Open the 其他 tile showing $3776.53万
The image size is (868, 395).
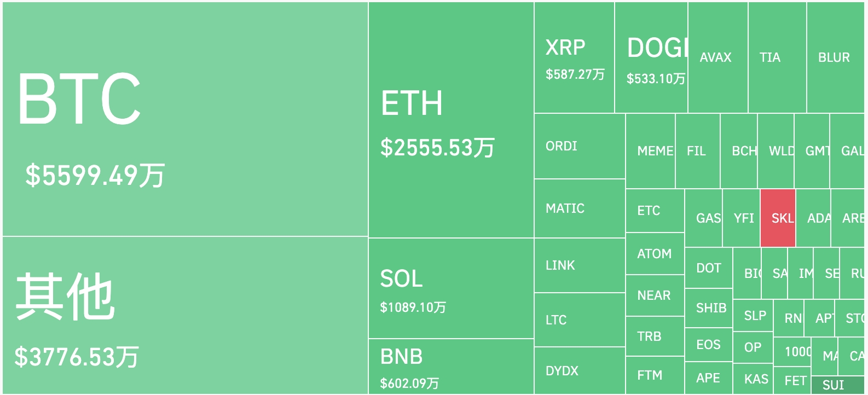[x=185, y=316]
